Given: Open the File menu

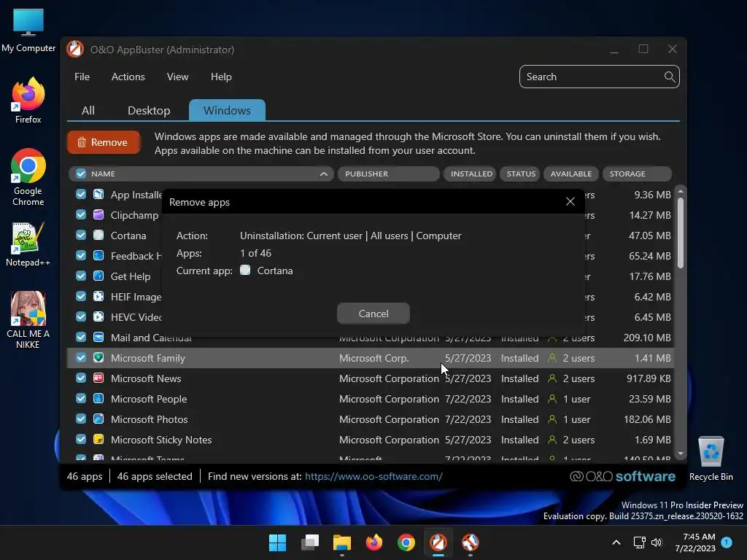Looking at the screenshot, I should click(x=82, y=77).
